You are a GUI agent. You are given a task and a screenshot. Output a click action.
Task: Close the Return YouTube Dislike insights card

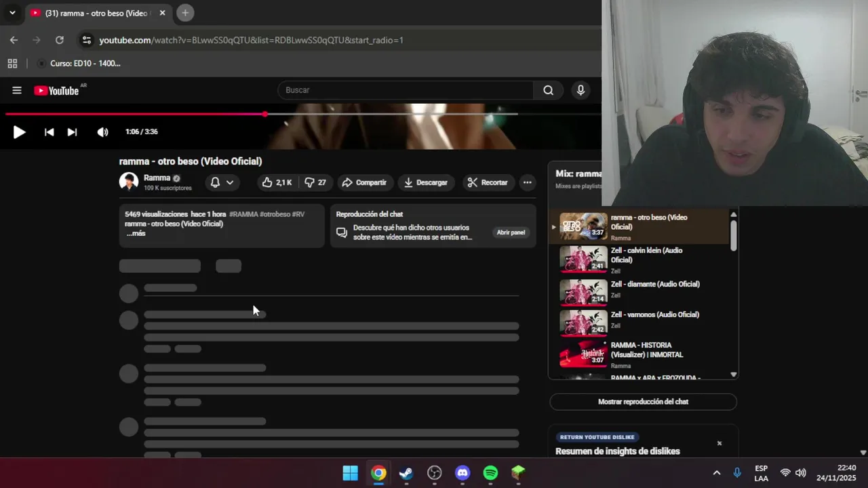point(719,443)
